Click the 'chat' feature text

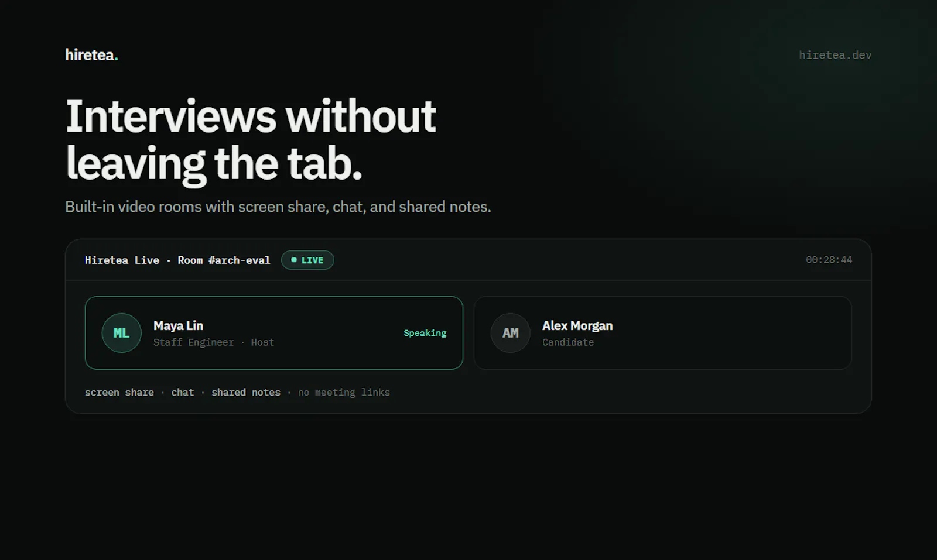pos(183,393)
